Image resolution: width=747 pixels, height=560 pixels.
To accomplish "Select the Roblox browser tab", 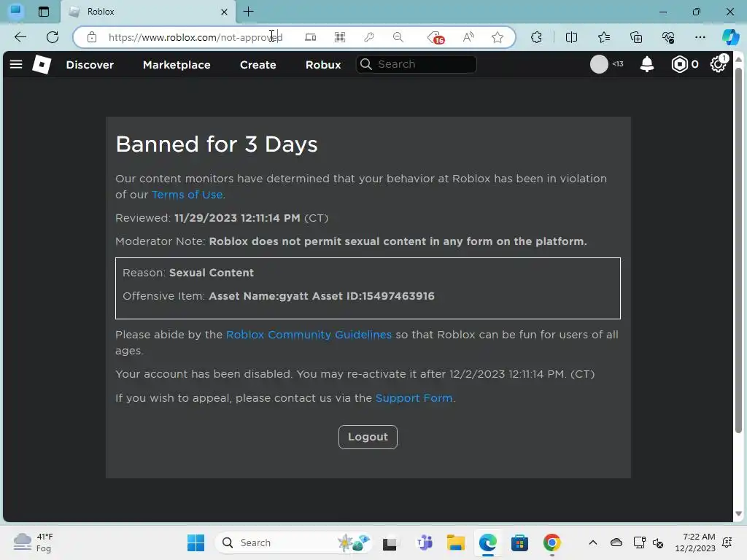I will coord(147,12).
